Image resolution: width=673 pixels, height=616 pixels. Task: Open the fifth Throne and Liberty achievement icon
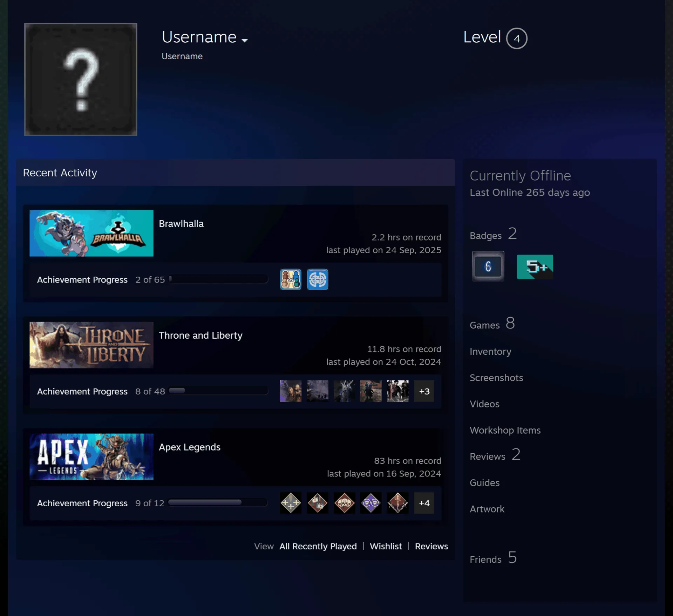[x=398, y=391]
